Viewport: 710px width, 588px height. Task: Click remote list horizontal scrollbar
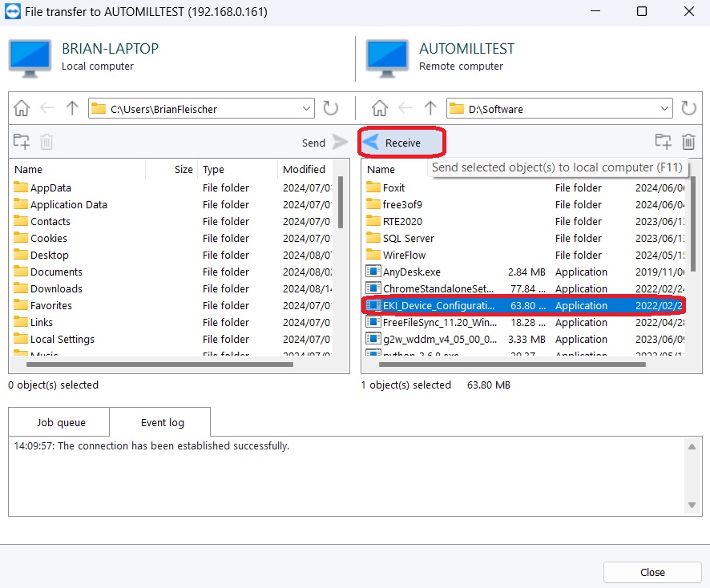(512, 364)
